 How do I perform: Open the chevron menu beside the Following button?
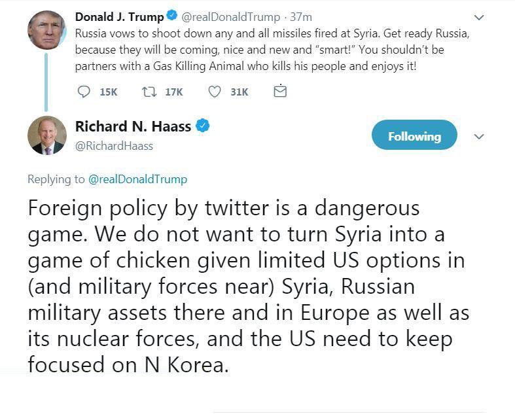coord(479,137)
